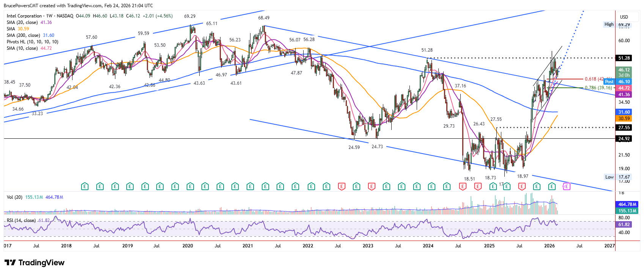This screenshot has width=644, height=274.
Task: Click the blue 31.60 SMA axis label
Action: click(624, 112)
